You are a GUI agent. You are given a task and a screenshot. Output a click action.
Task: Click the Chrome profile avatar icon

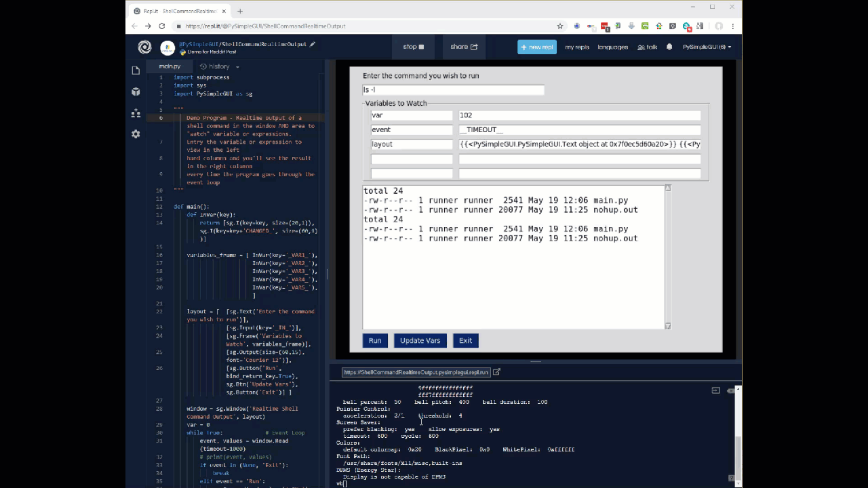click(719, 26)
